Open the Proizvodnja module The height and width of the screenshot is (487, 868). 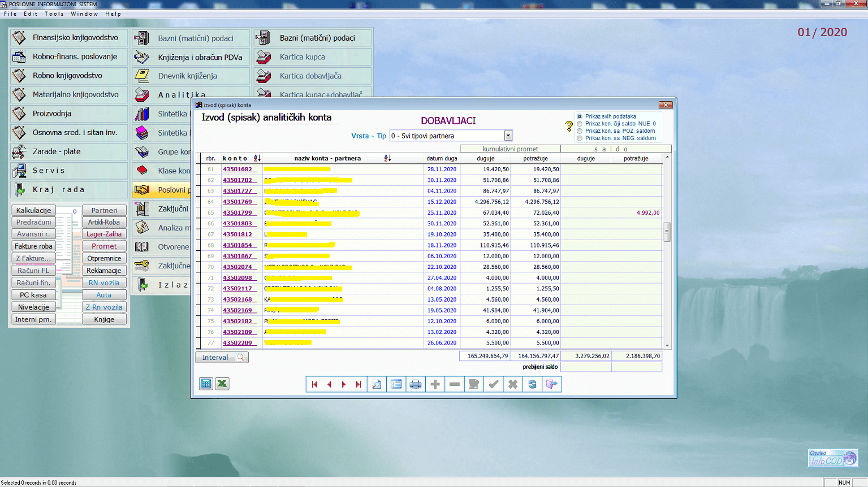click(69, 114)
